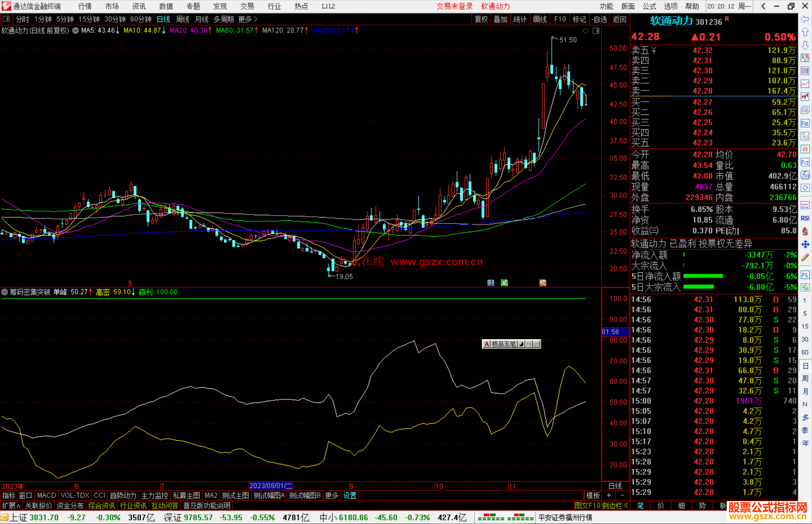Open the 公式 menu
The height and width of the screenshot is (524, 812).
pyautogui.click(x=649, y=6)
